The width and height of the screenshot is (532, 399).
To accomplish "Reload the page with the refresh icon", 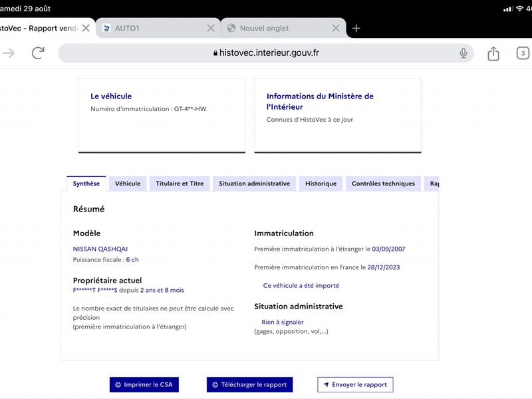I will point(38,53).
